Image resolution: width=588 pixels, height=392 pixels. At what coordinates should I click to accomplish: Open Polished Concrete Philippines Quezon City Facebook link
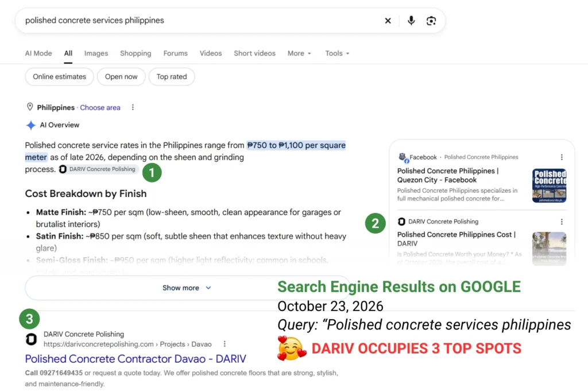tap(448, 176)
